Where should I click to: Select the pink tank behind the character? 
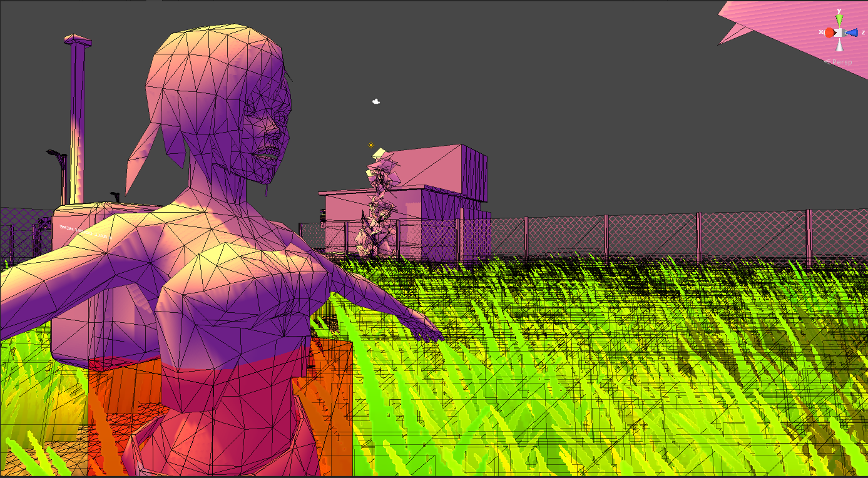tap(106, 285)
